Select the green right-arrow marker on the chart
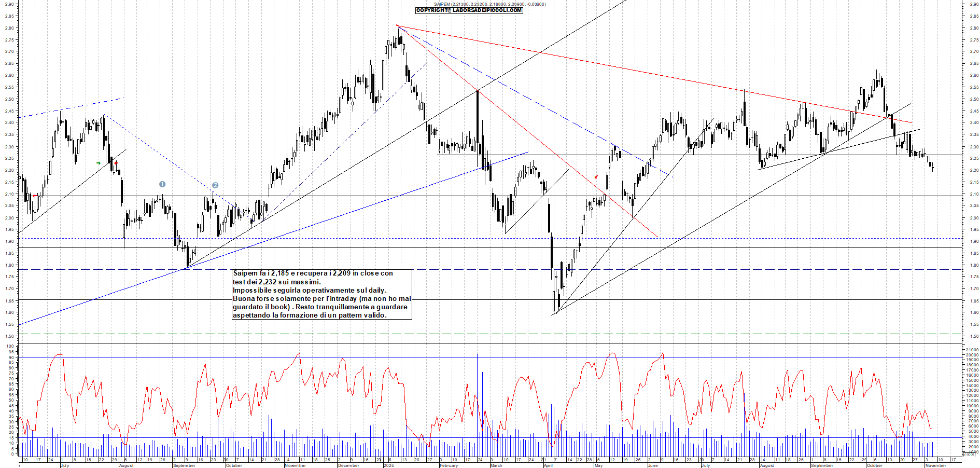Image resolution: width=980 pixels, height=468 pixels. pos(99,162)
